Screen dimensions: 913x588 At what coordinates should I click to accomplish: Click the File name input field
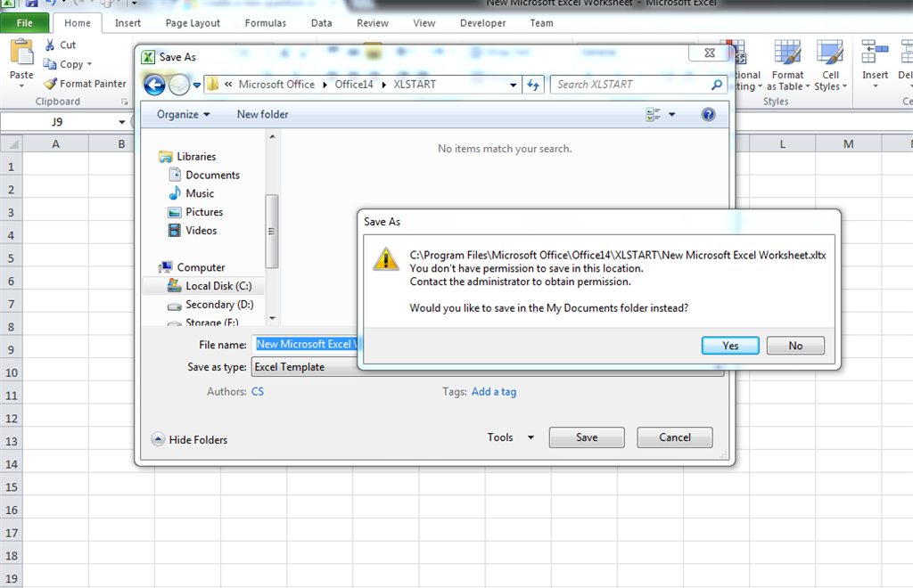(307, 344)
